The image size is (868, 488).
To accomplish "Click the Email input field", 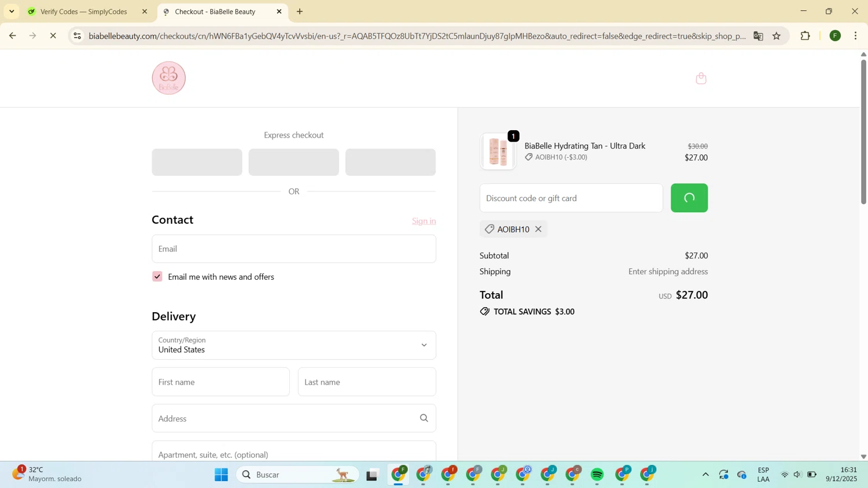I will (x=294, y=249).
